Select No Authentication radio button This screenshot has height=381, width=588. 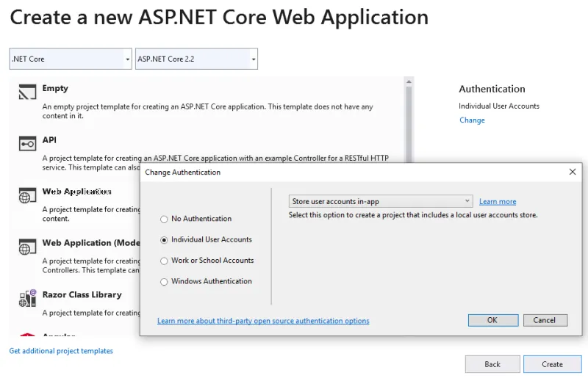coord(164,219)
